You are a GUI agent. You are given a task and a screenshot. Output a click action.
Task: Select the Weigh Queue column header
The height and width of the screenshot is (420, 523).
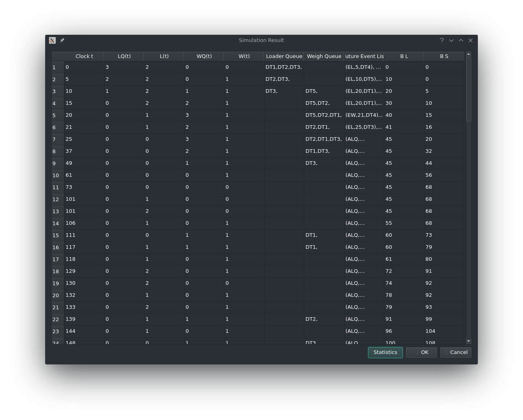(x=324, y=56)
